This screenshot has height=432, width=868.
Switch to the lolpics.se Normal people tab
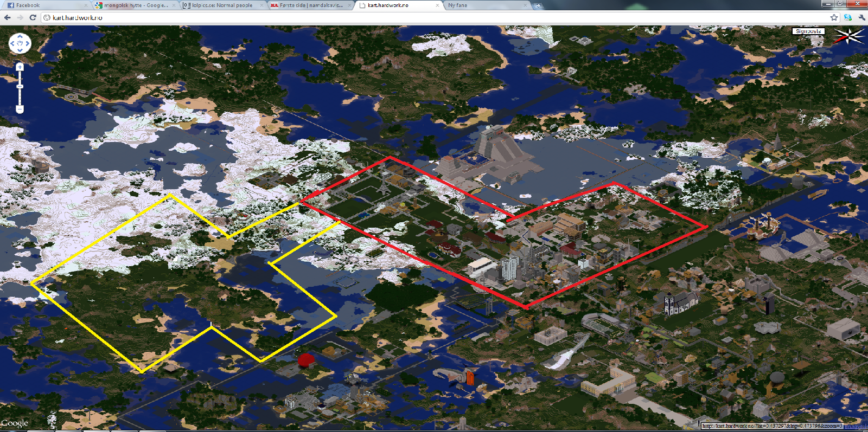[x=223, y=5]
